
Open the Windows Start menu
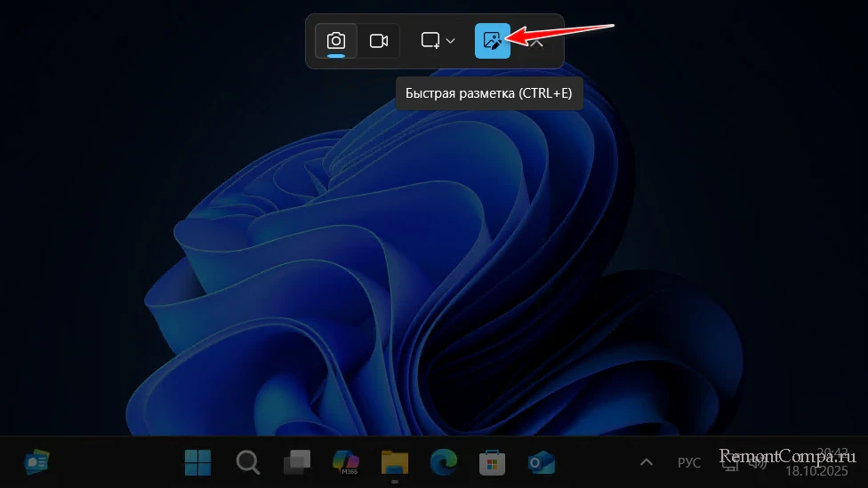point(198,462)
